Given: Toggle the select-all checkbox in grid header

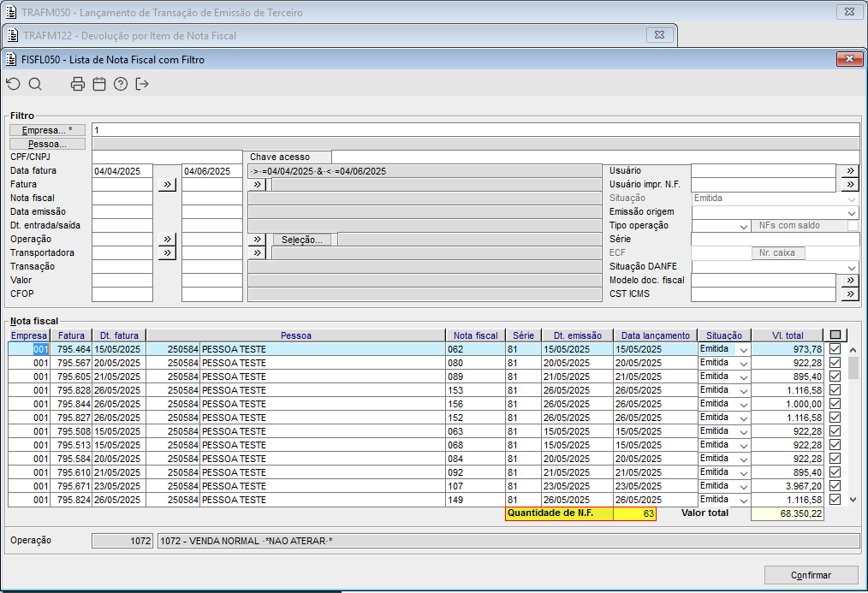Looking at the screenshot, I should (x=835, y=335).
